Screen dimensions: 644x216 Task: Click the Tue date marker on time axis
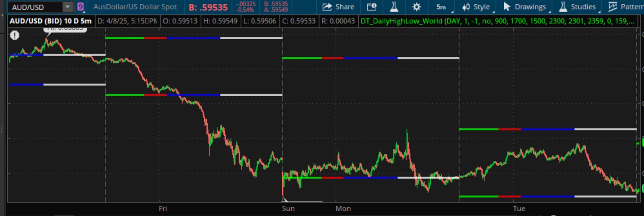tap(519, 209)
